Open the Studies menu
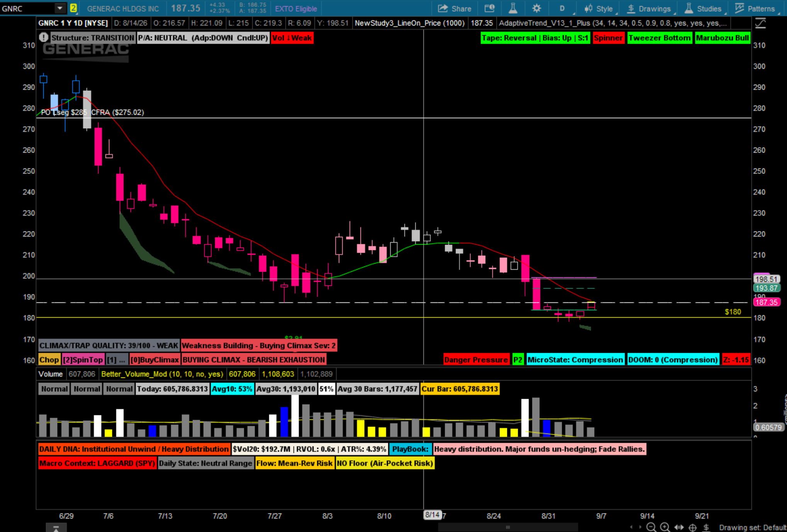 703,8
